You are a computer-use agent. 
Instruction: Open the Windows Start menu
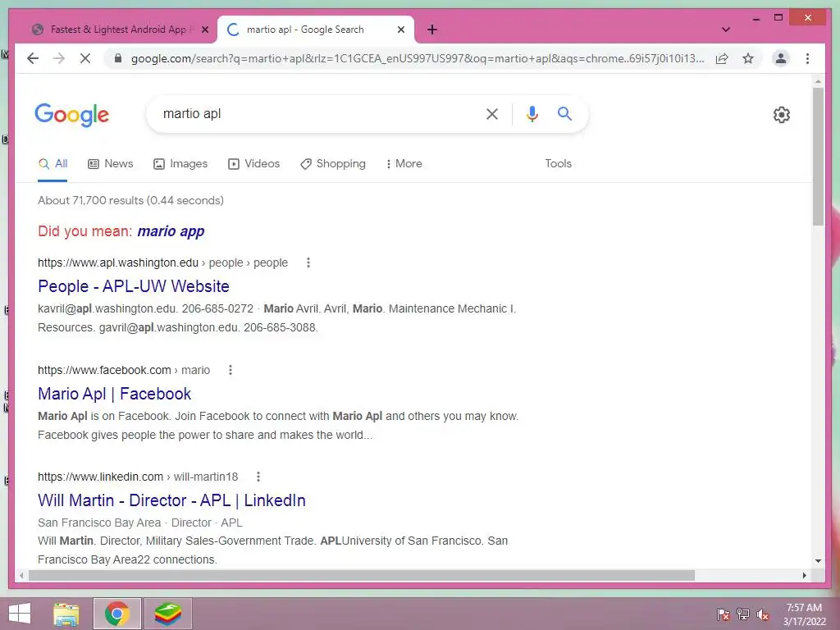(x=20, y=614)
